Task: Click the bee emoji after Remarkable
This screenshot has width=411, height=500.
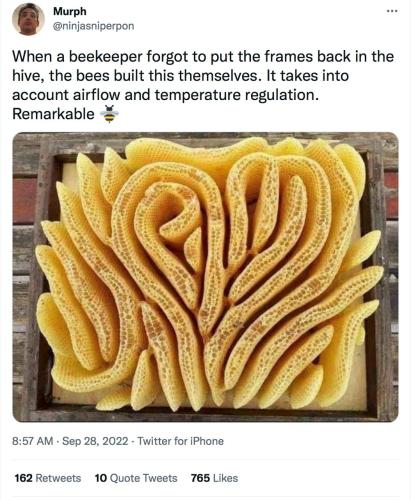Action: [x=109, y=114]
